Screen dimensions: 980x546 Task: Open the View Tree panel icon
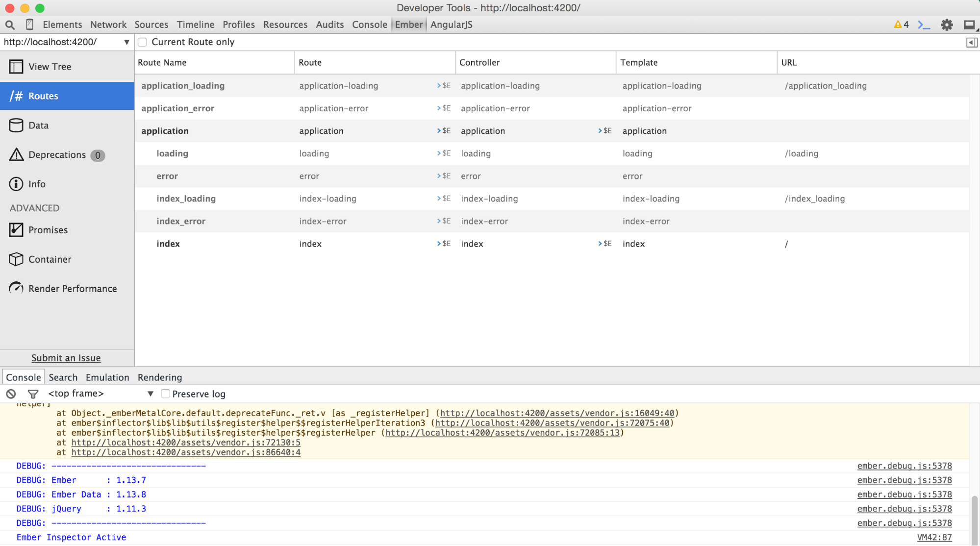click(16, 66)
